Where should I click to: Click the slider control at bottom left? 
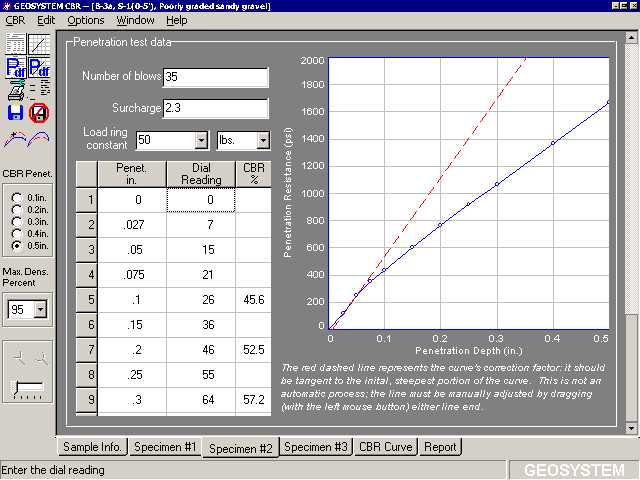[x=27, y=388]
